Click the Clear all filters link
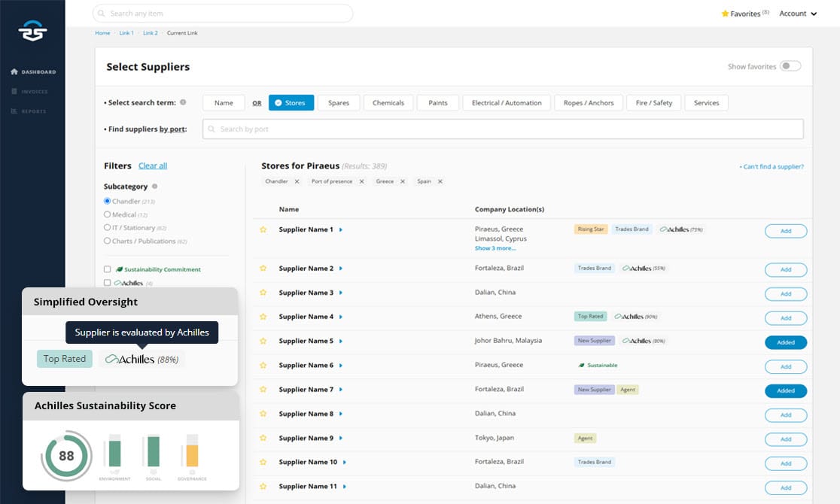Screen dimensions: 840x504 point(153,166)
